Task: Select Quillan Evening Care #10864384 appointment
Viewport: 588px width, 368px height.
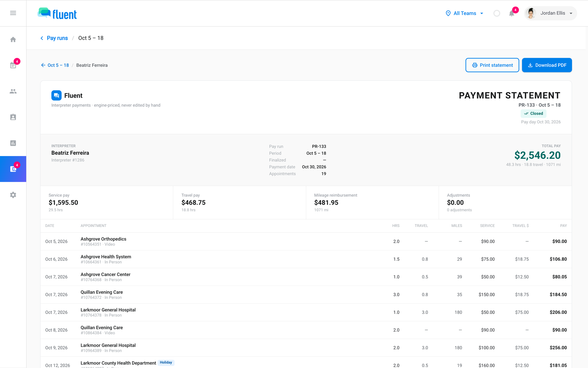Action: tap(306, 330)
